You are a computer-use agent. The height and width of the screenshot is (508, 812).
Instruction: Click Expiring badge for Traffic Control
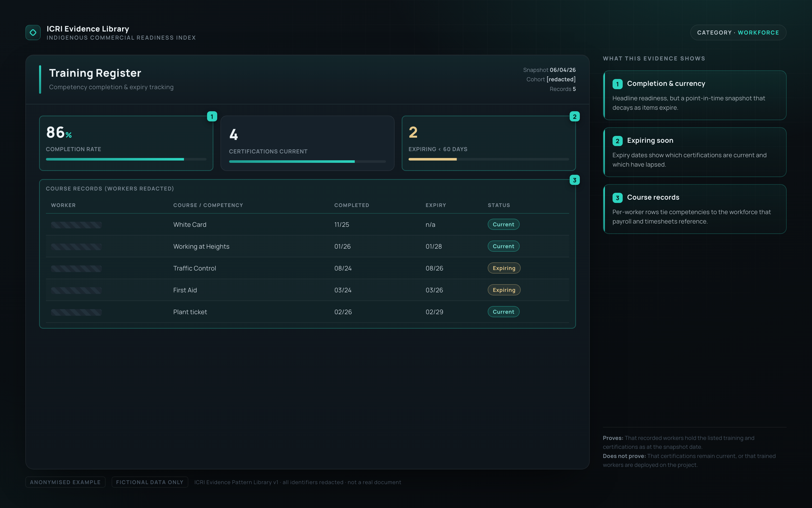coord(504,268)
